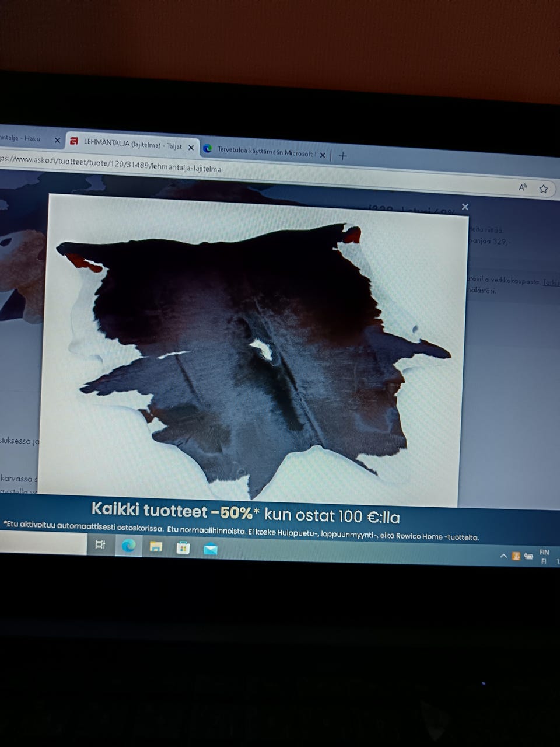Viewport: 560px width, 747px height.
Task: Add page to favorites with star icon
Action: (x=544, y=189)
